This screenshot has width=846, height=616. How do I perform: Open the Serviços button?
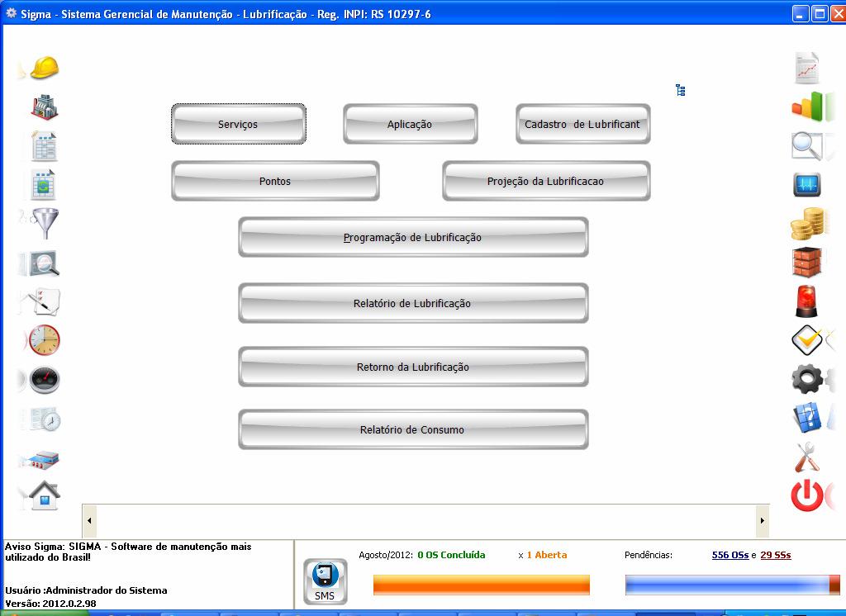coord(239,124)
